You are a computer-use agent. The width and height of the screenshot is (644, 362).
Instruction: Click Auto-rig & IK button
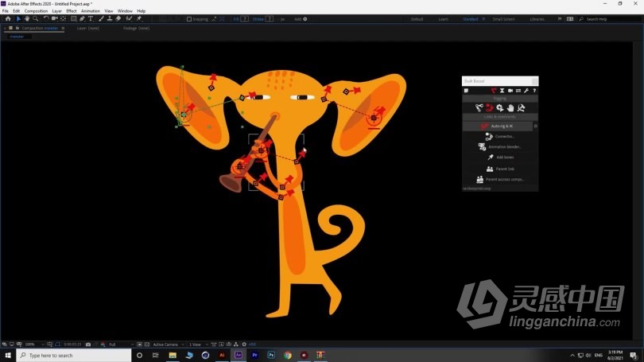click(498, 127)
